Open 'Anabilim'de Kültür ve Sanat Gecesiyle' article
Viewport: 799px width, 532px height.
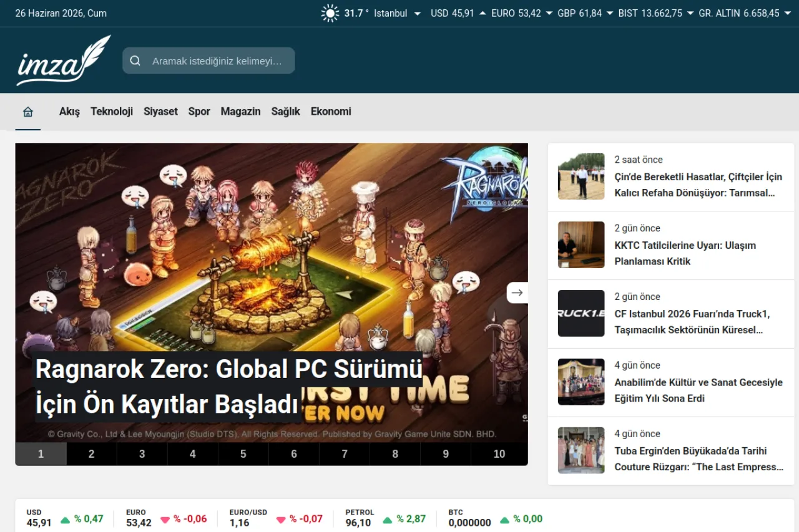click(x=698, y=390)
